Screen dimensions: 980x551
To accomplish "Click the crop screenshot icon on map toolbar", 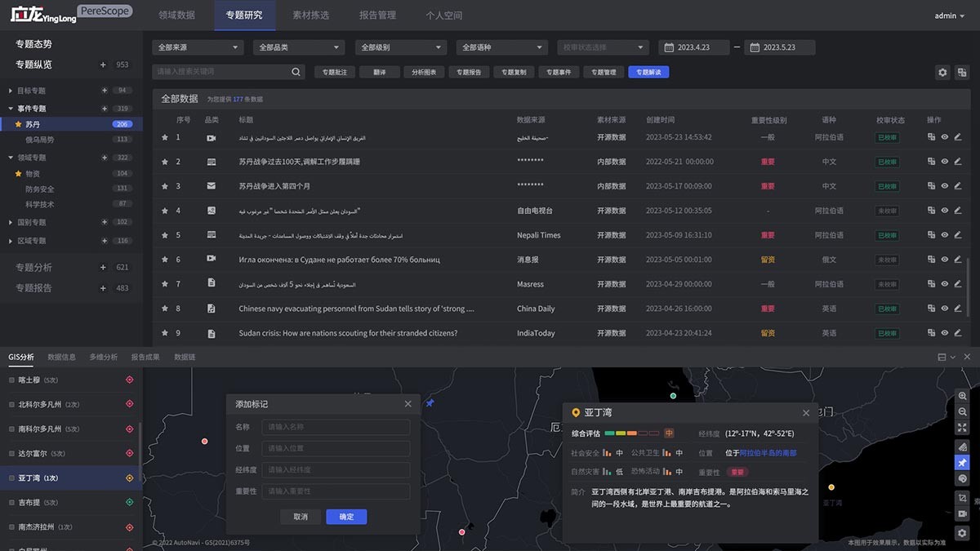I will coord(963,498).
